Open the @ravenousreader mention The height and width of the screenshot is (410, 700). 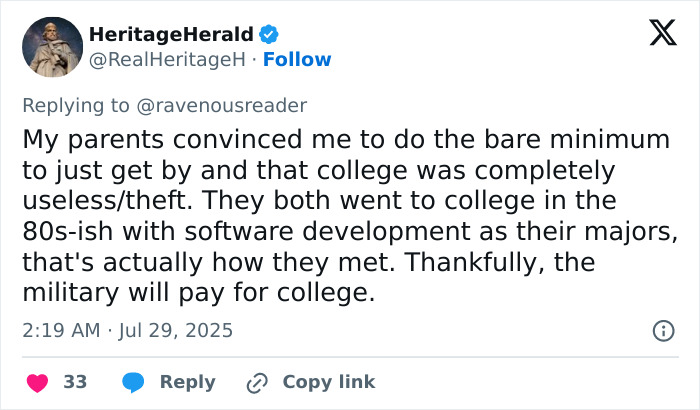point(232,105)
